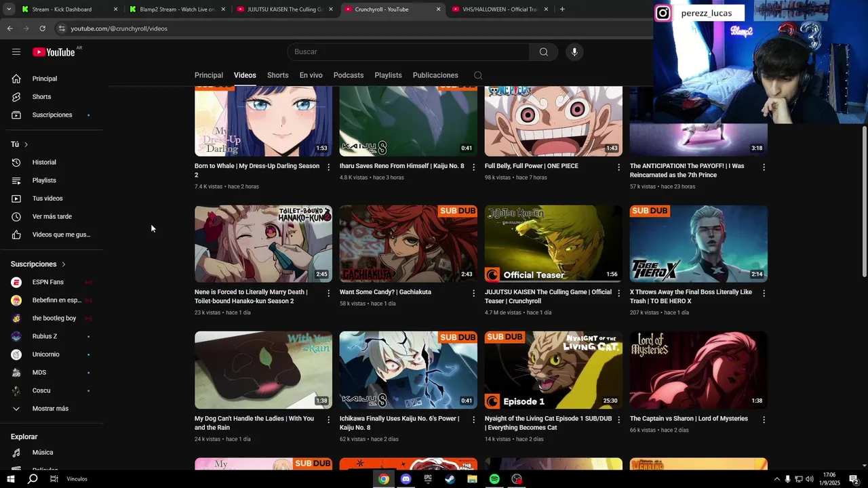
Task: Open options for Ichikawa Kaiju No. 8 video
Action: (x=474, y=420)
